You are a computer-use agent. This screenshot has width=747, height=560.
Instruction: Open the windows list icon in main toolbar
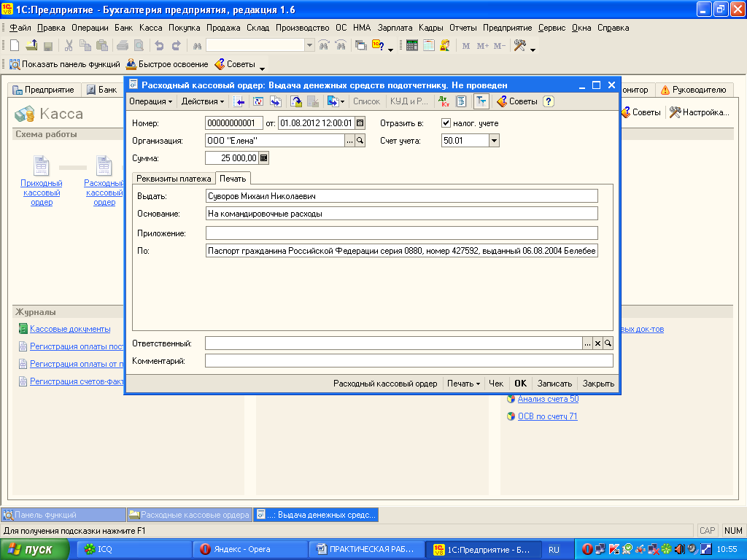[x=361, y=46]
